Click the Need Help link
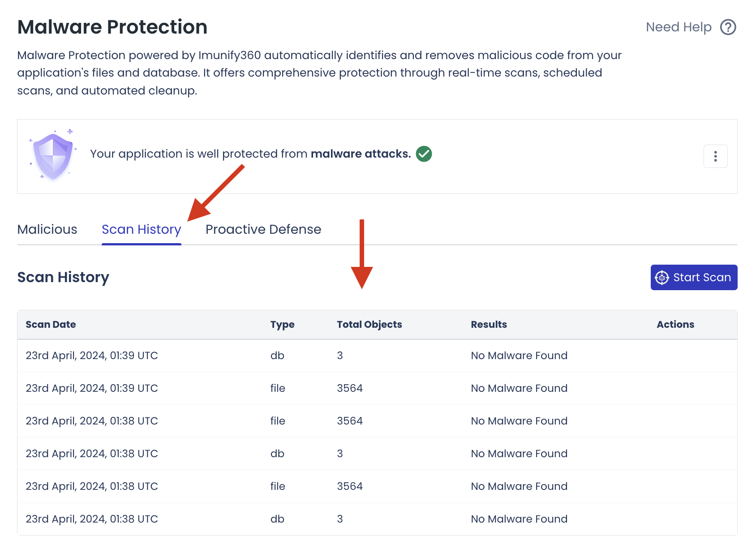 [678, 27]
